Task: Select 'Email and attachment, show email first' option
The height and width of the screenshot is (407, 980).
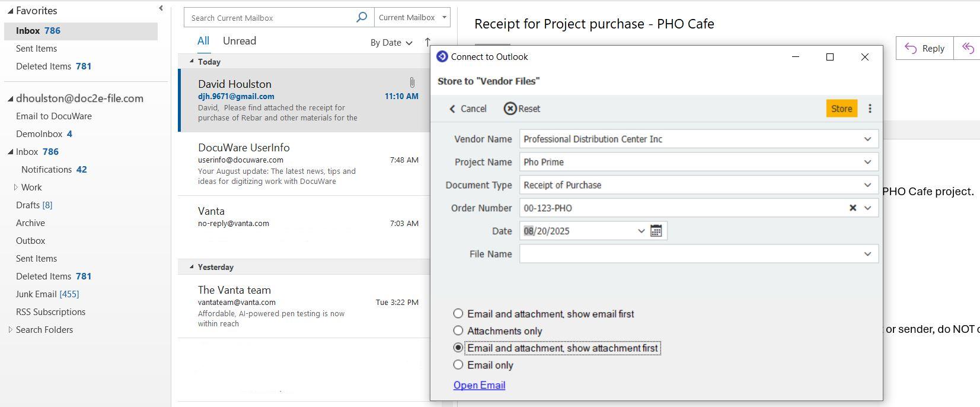Action: coord(458,313)
